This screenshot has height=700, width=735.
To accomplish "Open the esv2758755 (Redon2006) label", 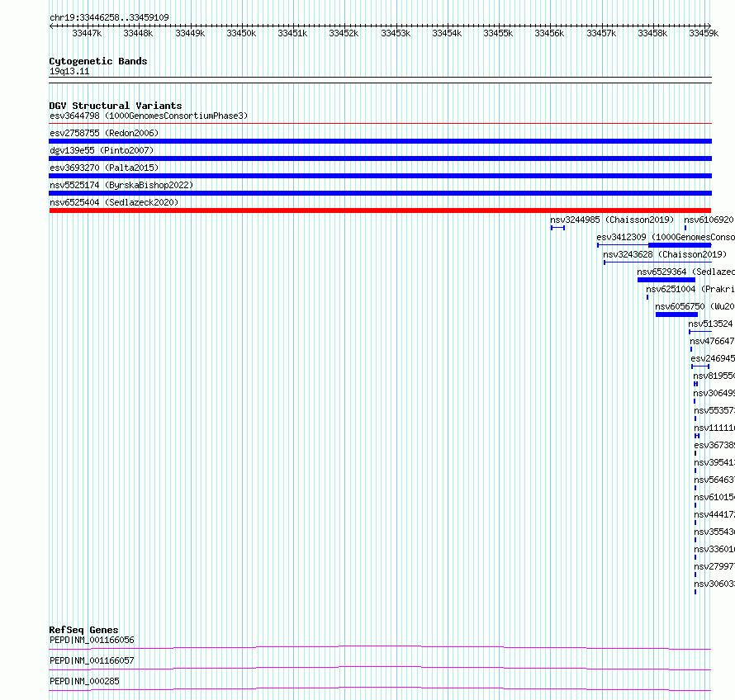I will [x=104, y=133].
